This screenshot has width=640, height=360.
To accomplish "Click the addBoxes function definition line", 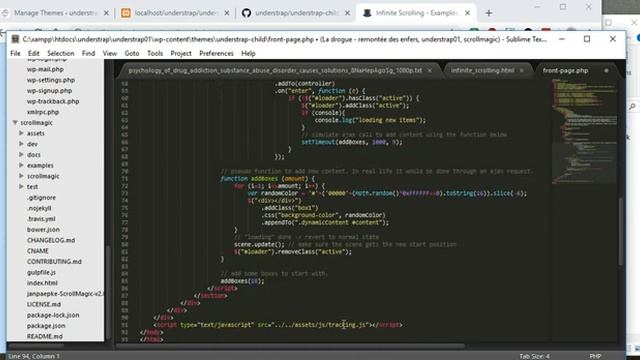I will pos(268,179).
